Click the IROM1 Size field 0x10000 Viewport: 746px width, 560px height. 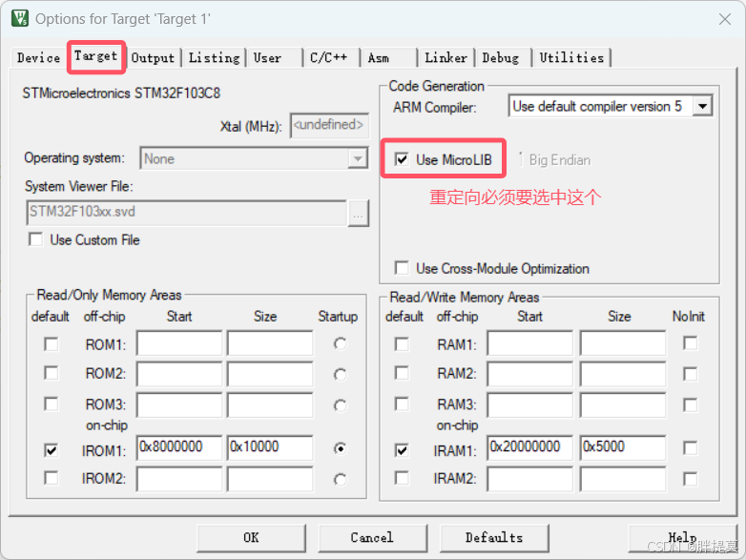pyautogui.click(x=270, y=447)
